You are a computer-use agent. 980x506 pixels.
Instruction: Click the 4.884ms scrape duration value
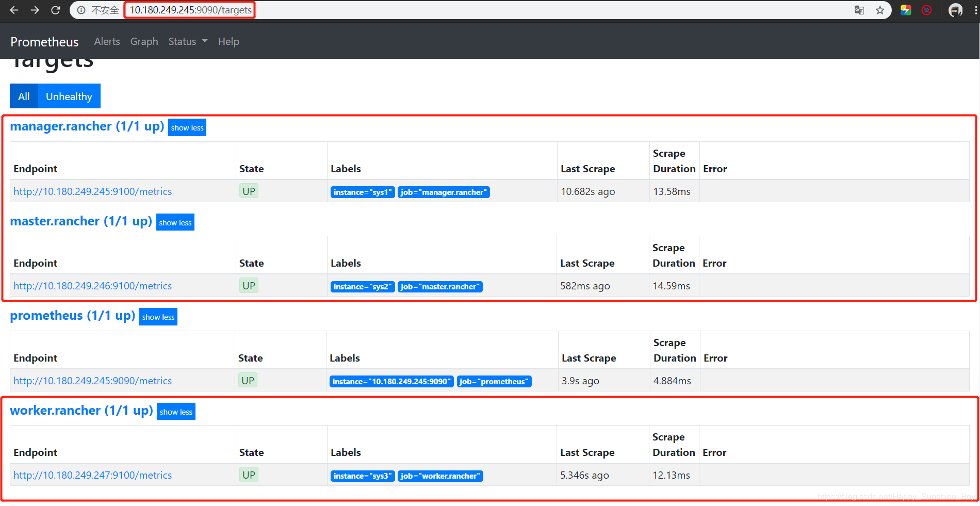point(672,381)
